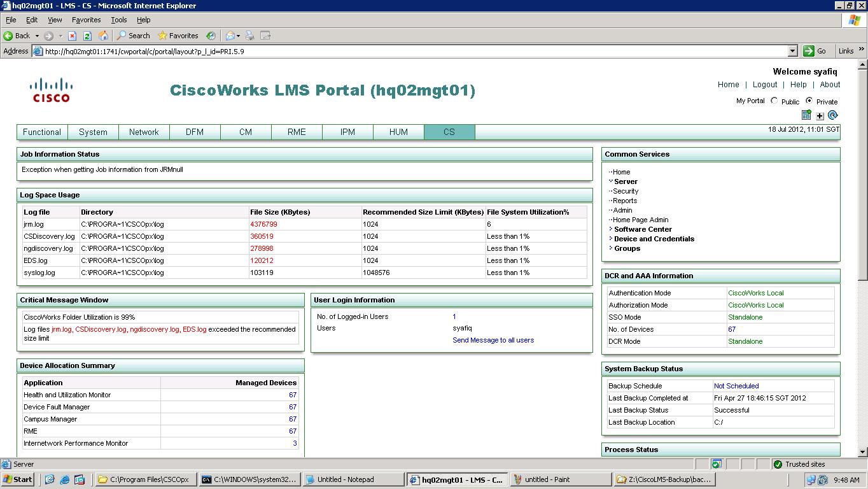Image resolution: width=868 pixels, height=489 pixels.
Task: Open Forward button history dropdown arrow
Action: click(60, 36)
